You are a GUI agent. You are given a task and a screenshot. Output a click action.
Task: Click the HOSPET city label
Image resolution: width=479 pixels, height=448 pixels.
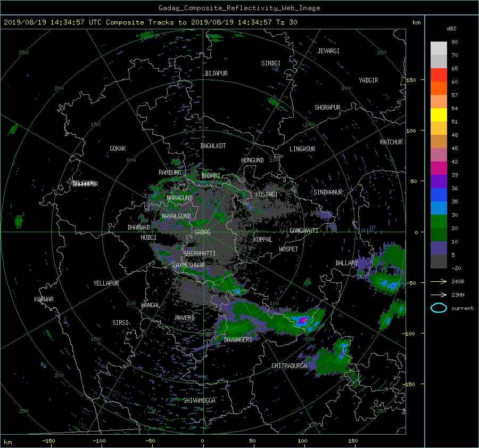click(x=288, y=249)
